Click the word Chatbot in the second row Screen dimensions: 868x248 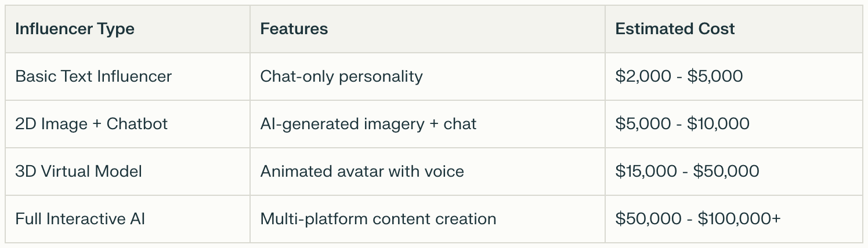pos(137,124)
